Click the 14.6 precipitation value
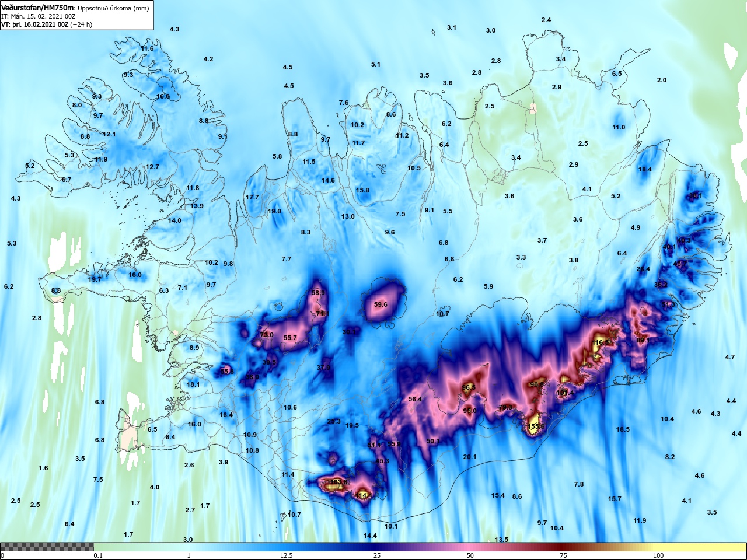The height and width of the screenshot is (560, 747). pyautogui.click(x=328, y=180)
